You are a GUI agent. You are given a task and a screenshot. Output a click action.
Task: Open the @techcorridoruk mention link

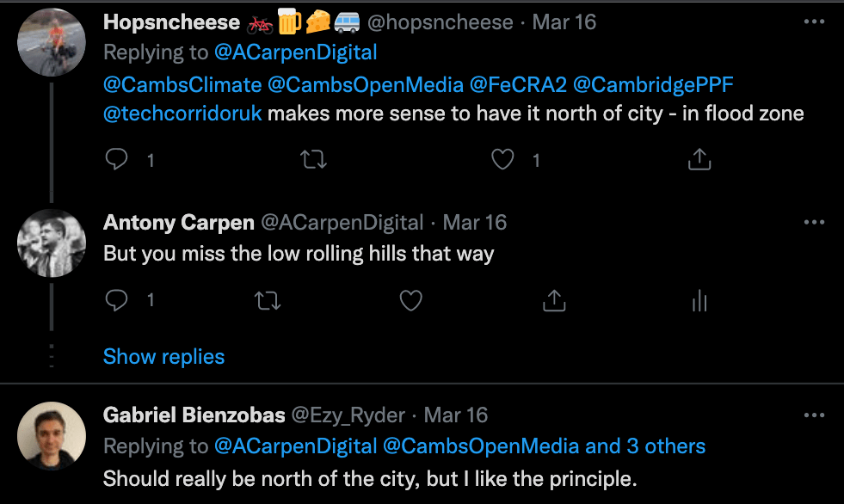[x=182, y=114]
